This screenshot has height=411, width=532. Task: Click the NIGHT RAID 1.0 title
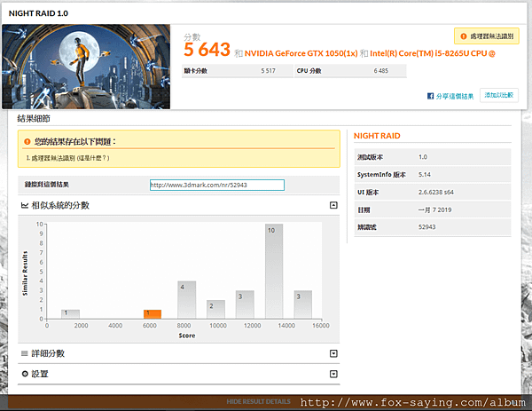tap(38, 13)
